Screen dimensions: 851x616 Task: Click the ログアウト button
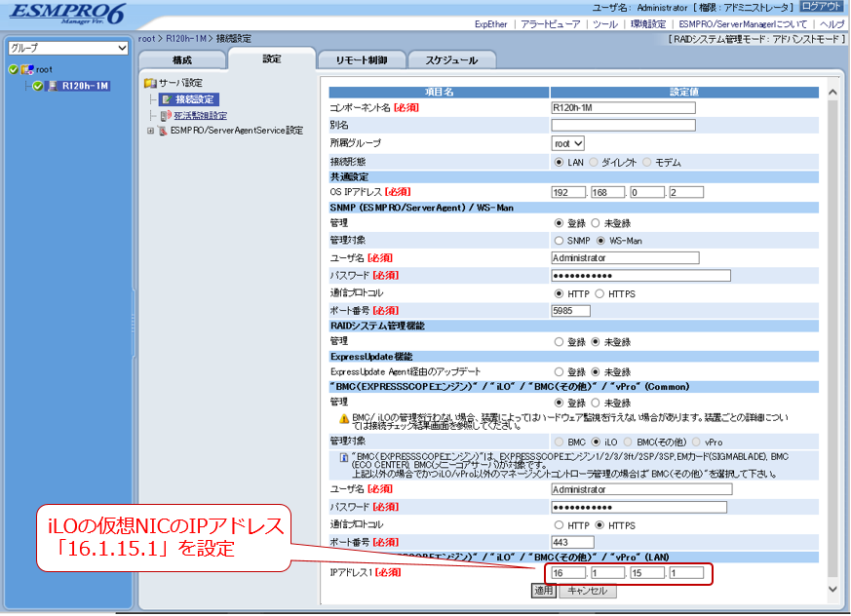[821, 7]
